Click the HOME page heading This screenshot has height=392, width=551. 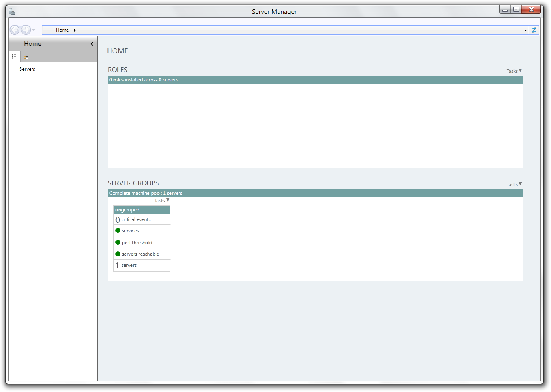point(117,51)
